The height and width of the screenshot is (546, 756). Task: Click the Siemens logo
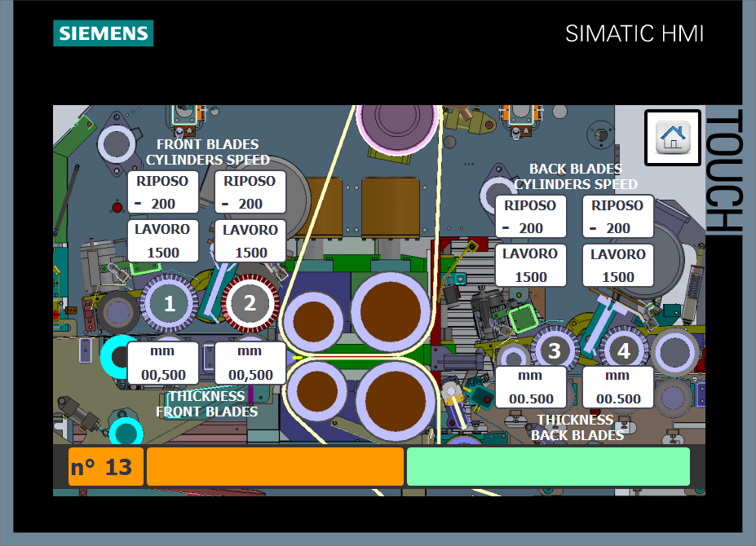point(104,33)
